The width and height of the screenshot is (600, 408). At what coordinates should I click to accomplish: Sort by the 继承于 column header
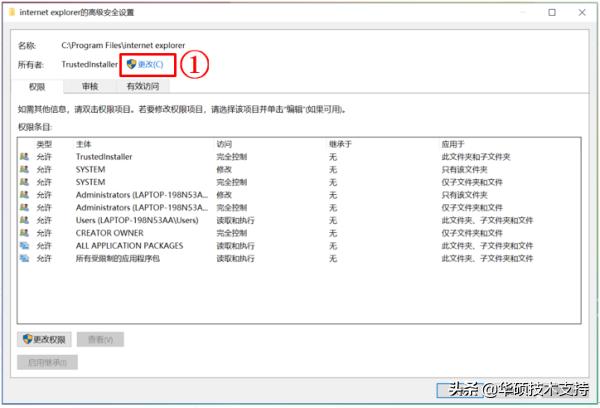click(340, 144)
